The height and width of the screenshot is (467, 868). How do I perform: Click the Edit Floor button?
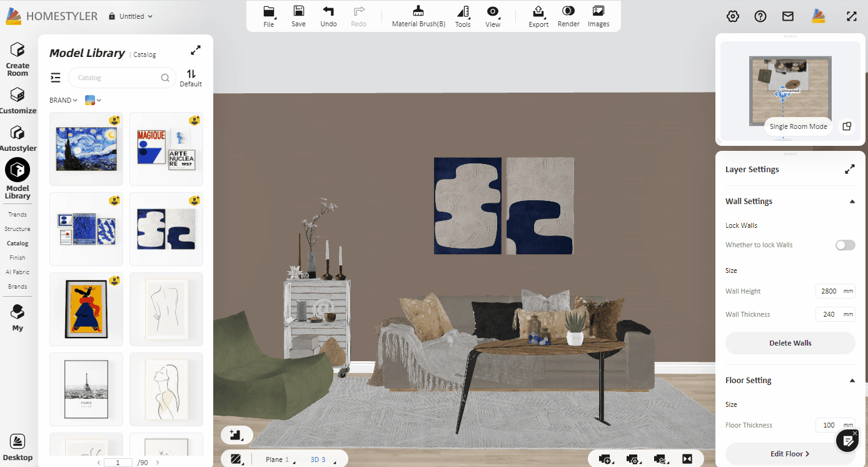(790, 454)
